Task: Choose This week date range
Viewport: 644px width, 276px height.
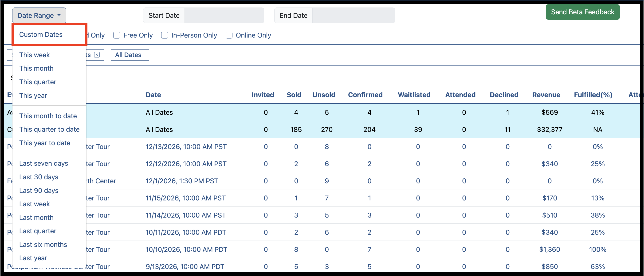Action: 35,55
